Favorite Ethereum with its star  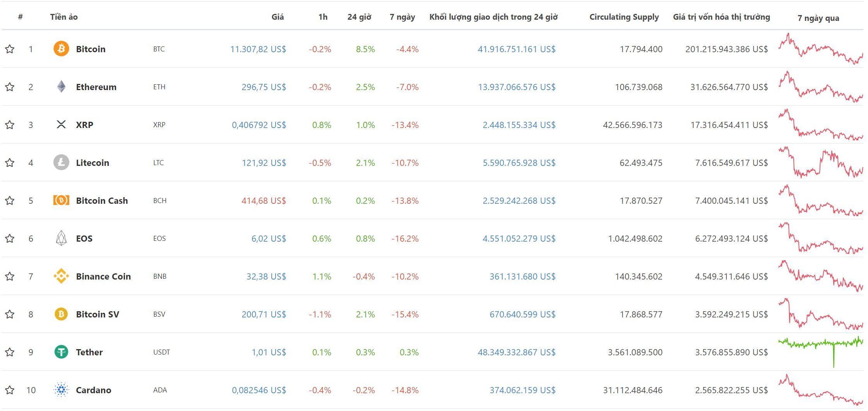(x=10, y=87)
